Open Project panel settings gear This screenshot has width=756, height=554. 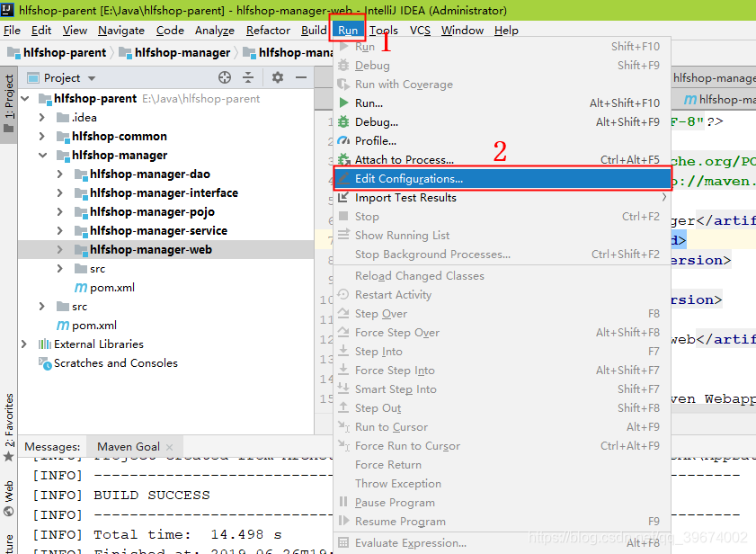pos(277,77)
